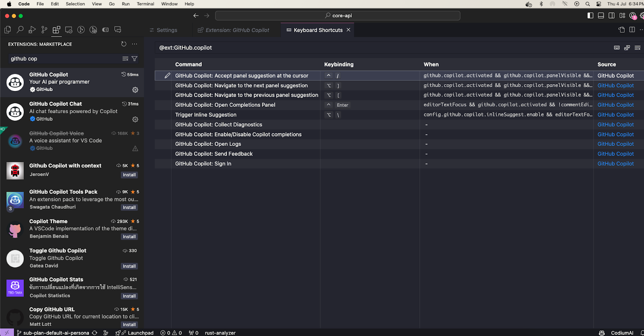Viewport: 644px width, 336px height.
Task: Open the sub-plan-default-ai-persona branch picker
Action: (53, 333)
